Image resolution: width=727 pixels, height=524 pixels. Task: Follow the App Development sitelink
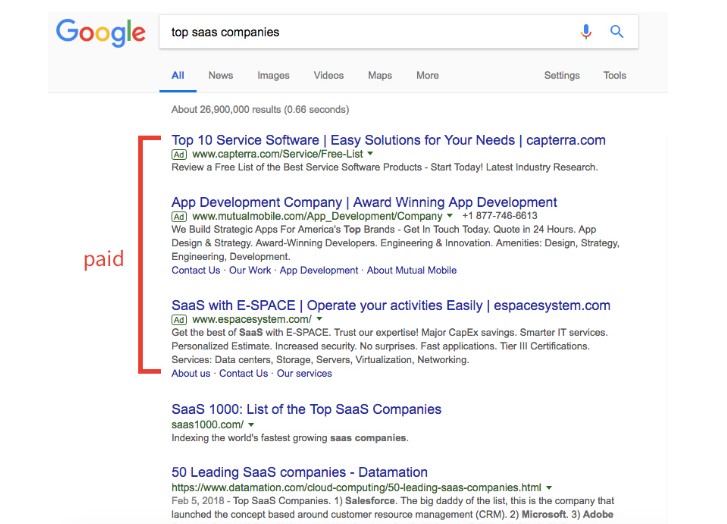tap(318, 270)
